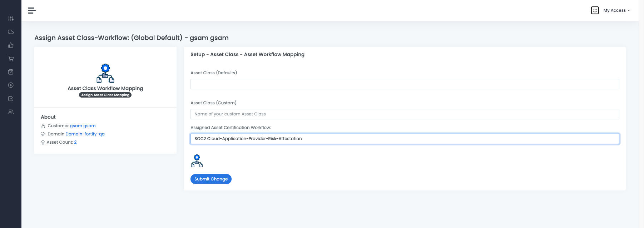
Task: Click the award icon beside Asset Count
Action: pyautogui.click(x=43, y=143)
